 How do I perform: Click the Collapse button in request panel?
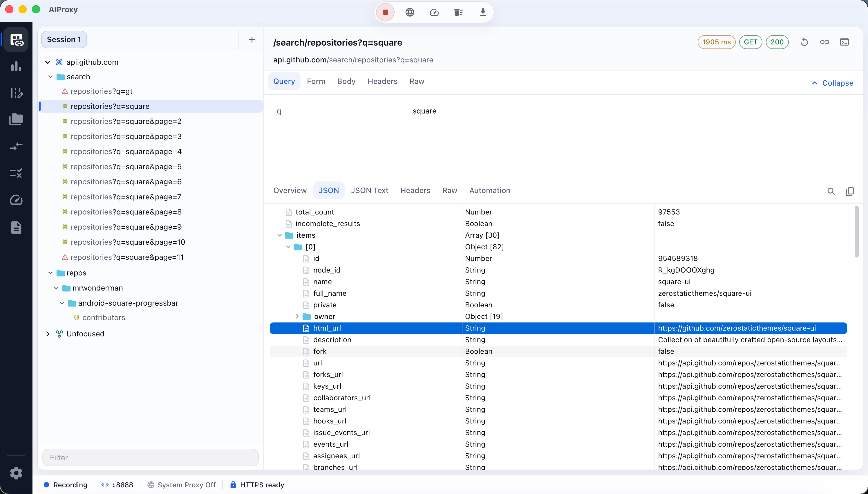(x=832, y=83)
